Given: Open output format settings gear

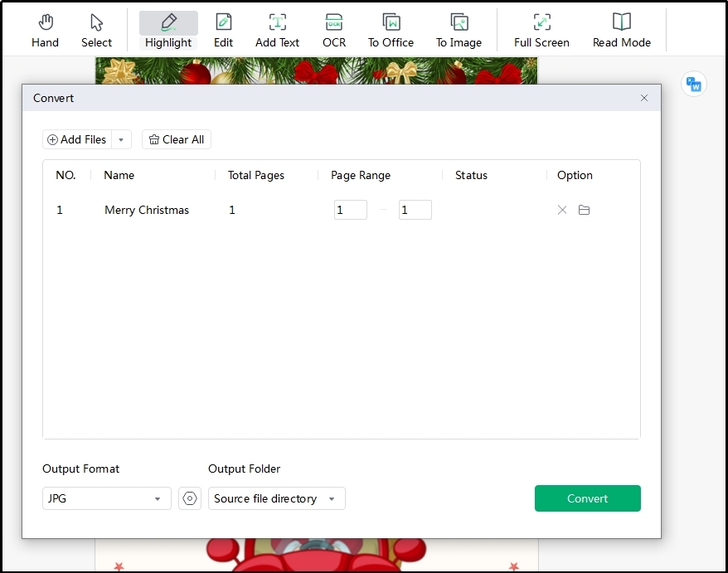Looking at the screenshot, I should 190,498.
